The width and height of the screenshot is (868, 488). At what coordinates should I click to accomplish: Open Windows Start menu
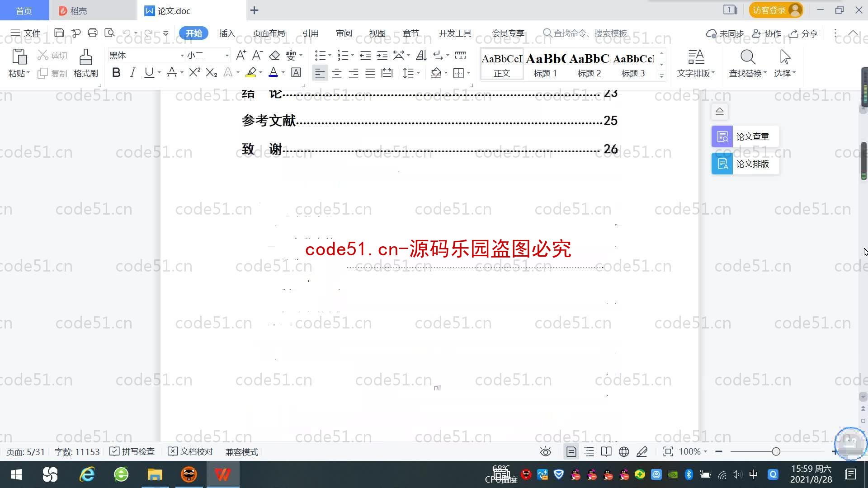(x=16, y=474)
